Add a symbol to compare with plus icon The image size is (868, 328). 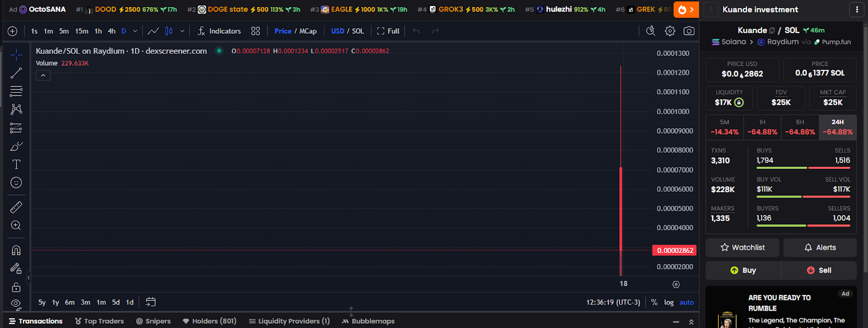pos(12,31)
